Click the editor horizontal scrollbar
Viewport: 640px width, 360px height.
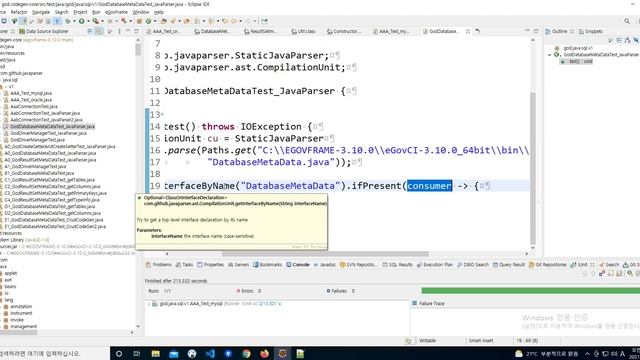tap(325, 254)
